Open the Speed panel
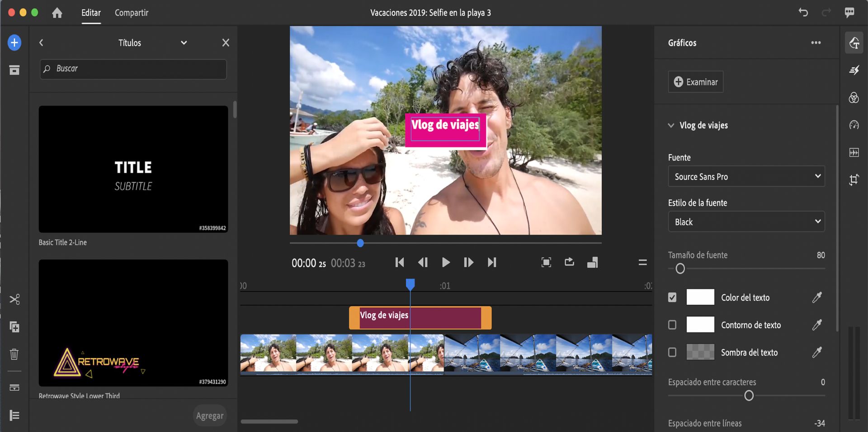This screenshot has height=432, width=868. pyautogui.click(x=854, y=126)
